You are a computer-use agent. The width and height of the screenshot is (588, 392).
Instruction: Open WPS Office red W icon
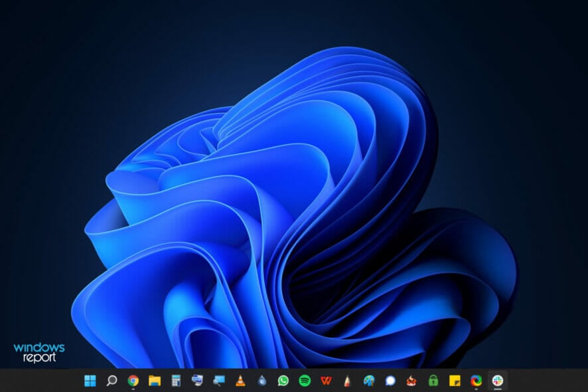click(326, 380)
